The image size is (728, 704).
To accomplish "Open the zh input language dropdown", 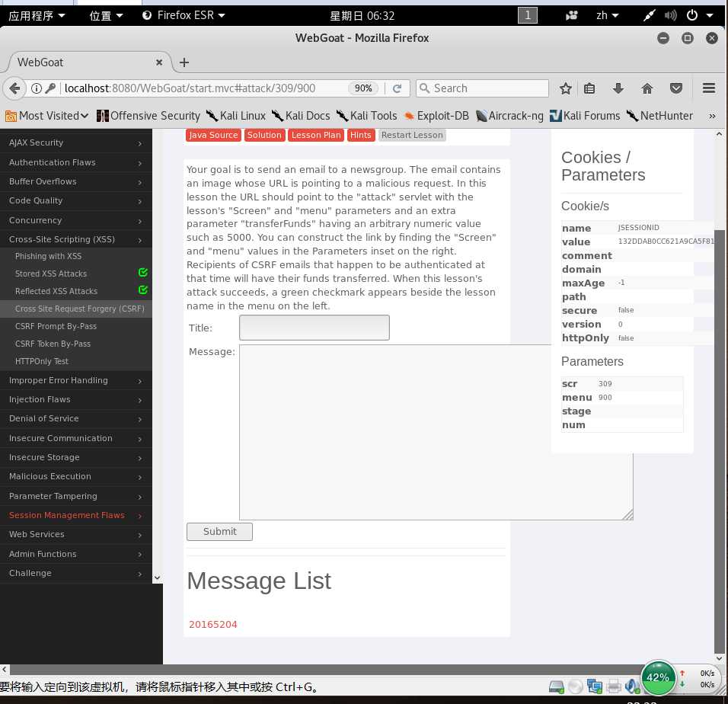I will coord(607,15).
